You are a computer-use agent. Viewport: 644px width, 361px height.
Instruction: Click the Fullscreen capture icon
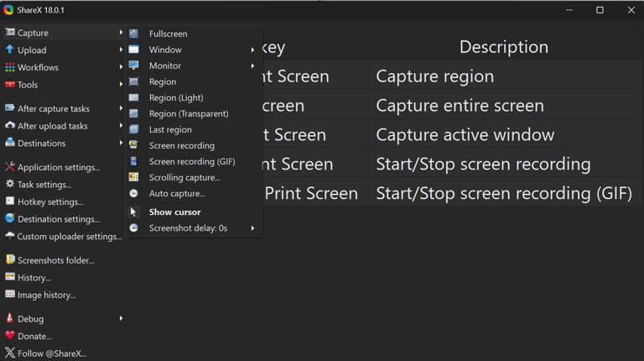point(133,34)
